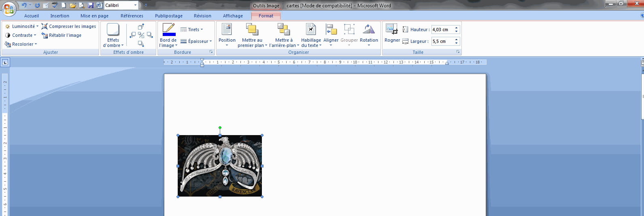Increase Hauteur with the up arrow

457,28
